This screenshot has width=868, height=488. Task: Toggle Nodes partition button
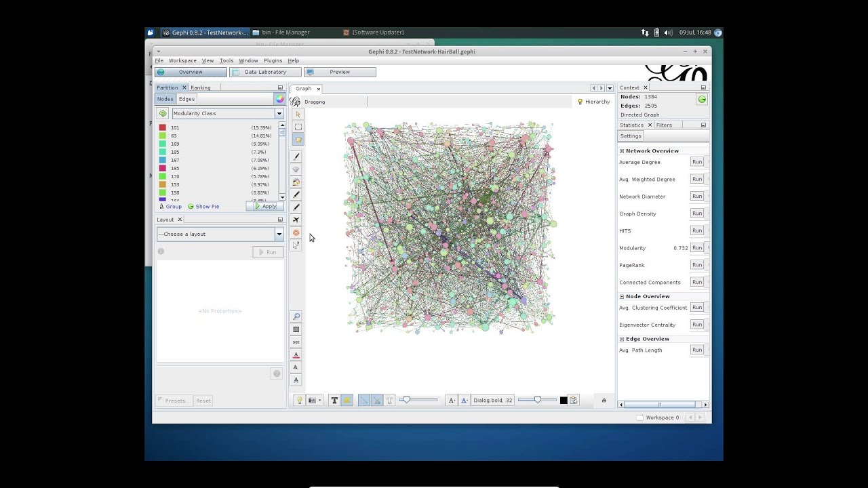[x=165, y=99]
